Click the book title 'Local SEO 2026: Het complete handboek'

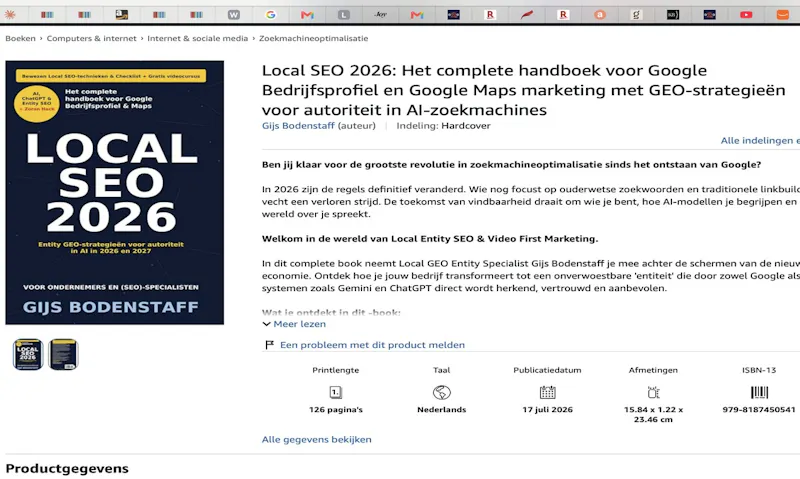coord(524,90)
